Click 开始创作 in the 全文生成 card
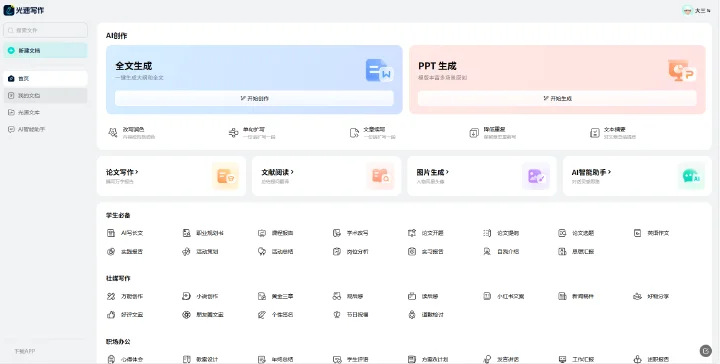720x364 pixels. (x=254, y=98)
